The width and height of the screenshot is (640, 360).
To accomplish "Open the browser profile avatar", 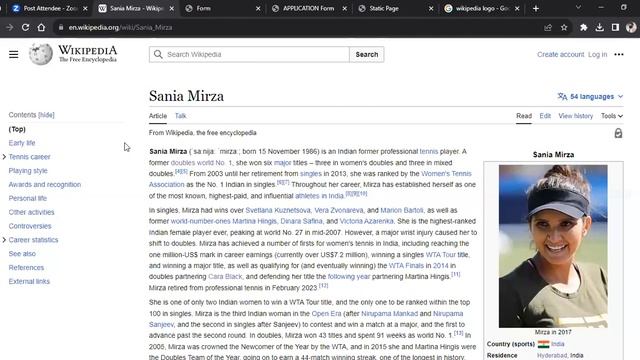I will 631,27.
